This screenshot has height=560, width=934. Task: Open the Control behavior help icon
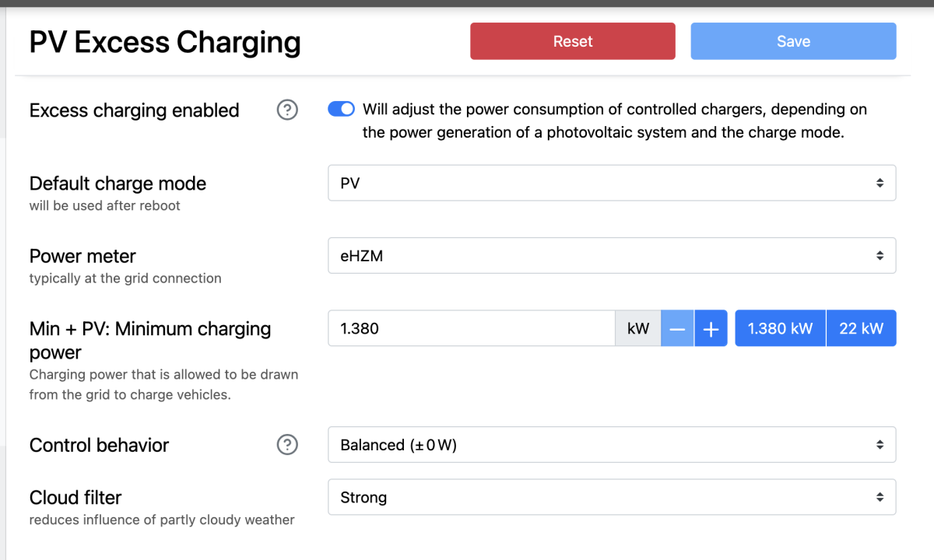(287, 445)
